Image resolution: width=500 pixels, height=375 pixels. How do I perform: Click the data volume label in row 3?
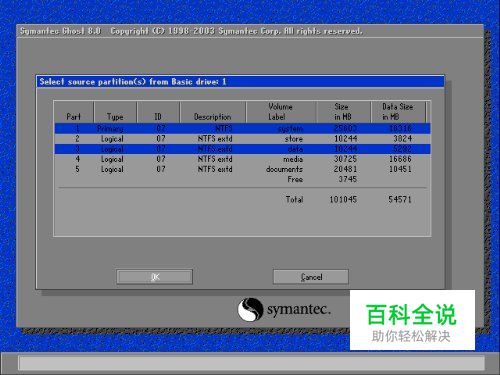(295, 149)
